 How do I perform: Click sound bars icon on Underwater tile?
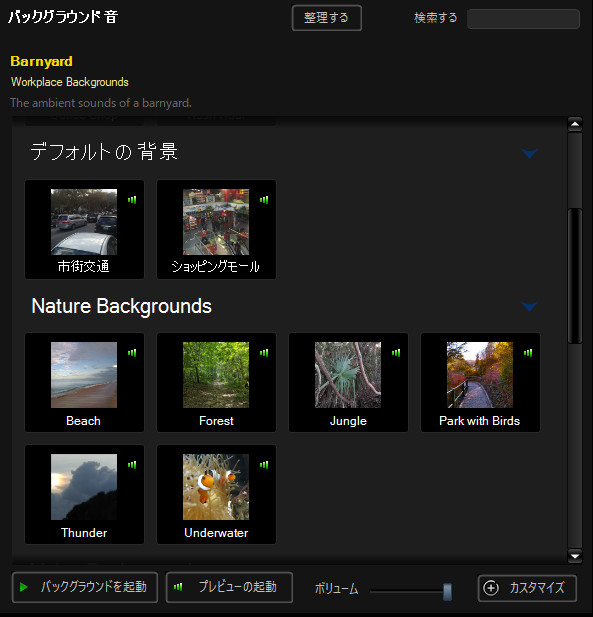(x=264, y=465)
